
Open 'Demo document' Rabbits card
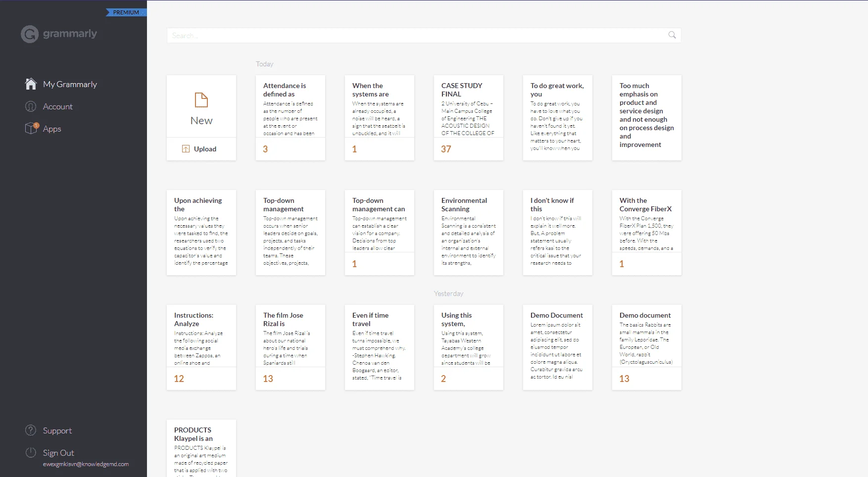(647, 347)
